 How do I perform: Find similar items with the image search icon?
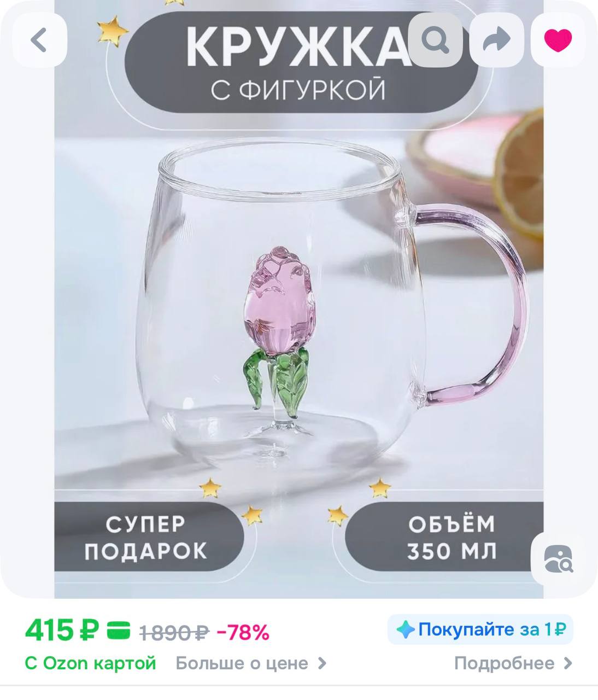pos(558,559)
